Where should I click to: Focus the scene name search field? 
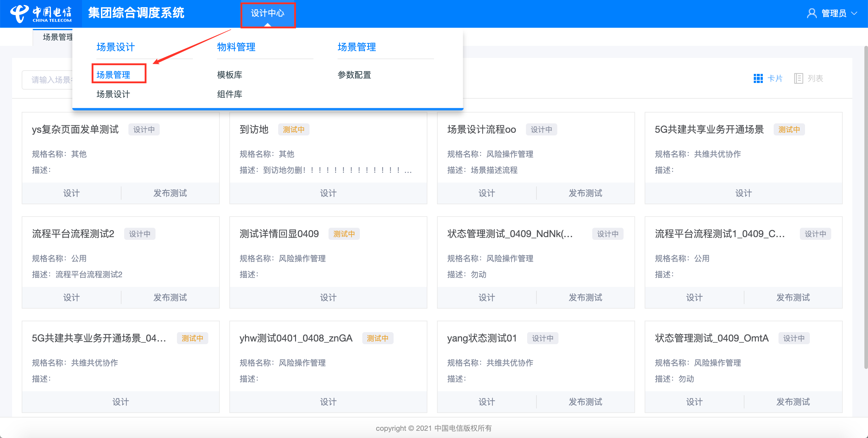(x=47, y=80)
